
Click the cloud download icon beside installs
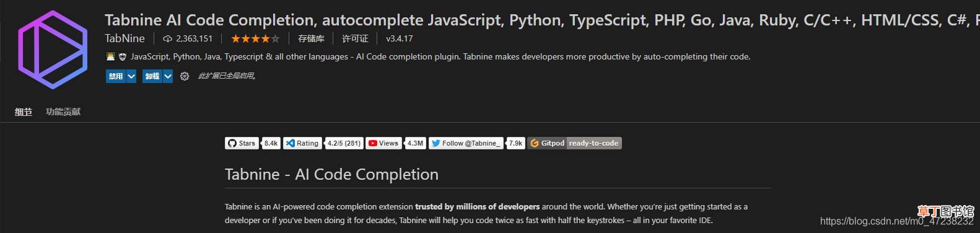point(167,38)
